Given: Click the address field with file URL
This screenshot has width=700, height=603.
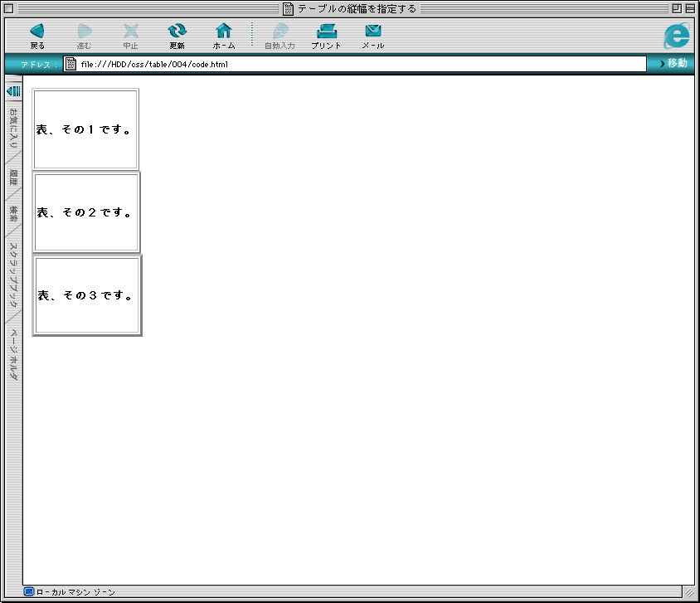Looking at the screenshot, I should [x=355, y=64].
